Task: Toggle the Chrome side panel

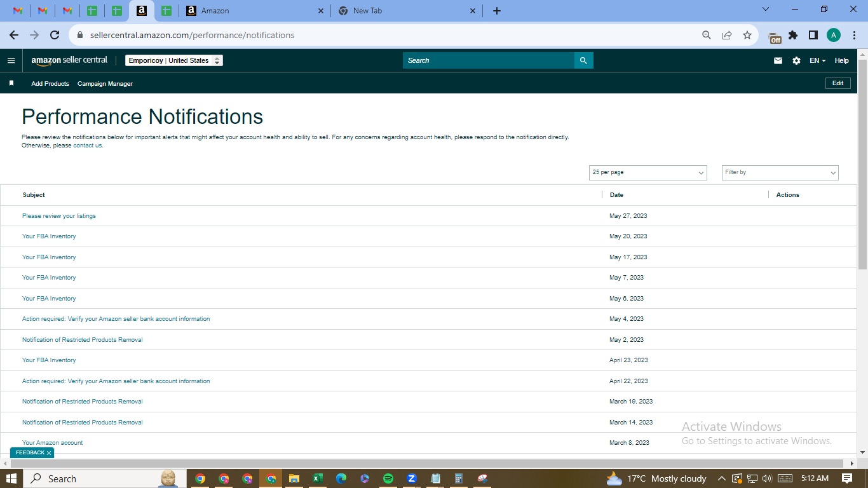Action: pyautogui.click(x=813, y=35)
